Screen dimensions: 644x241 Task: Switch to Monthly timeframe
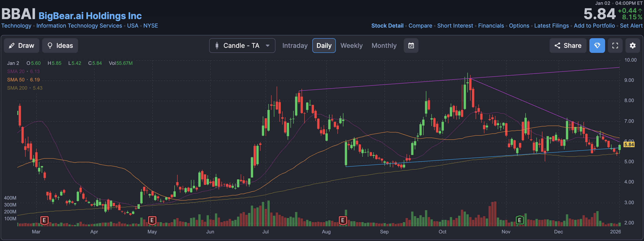[384, 45]
